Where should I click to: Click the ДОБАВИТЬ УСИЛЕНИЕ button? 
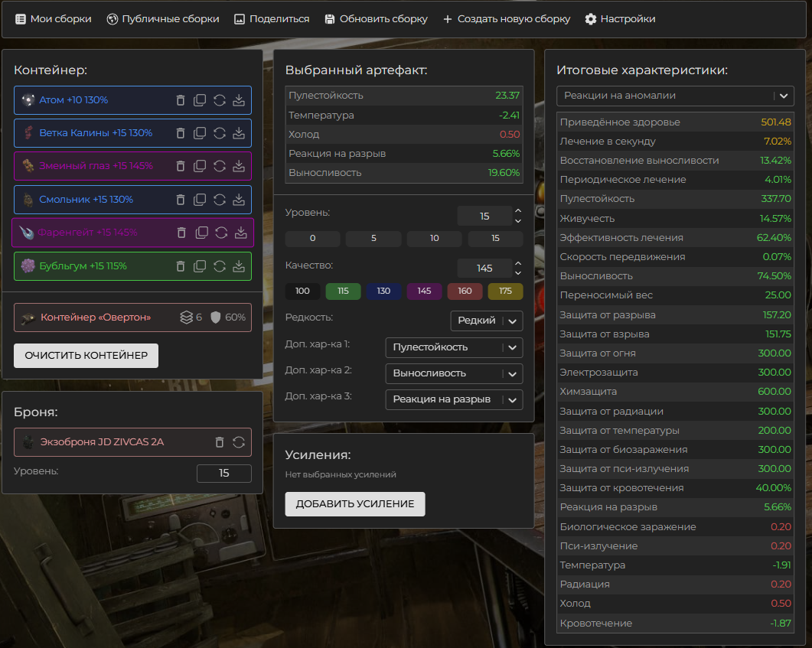point(354,504)
